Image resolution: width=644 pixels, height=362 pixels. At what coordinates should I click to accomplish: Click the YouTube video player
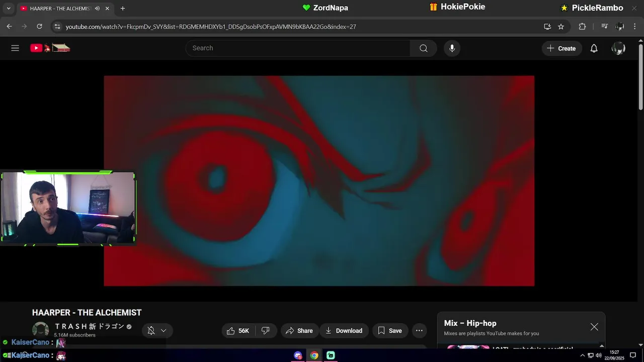pos(319,181)
